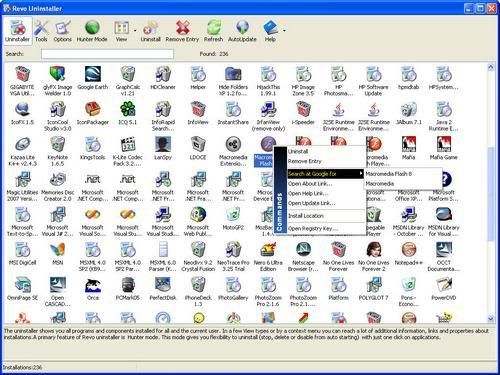The width and height of the screenshot is (500, 375).
Task: Choose Install Location in the context menu
Action: (325, 216)
